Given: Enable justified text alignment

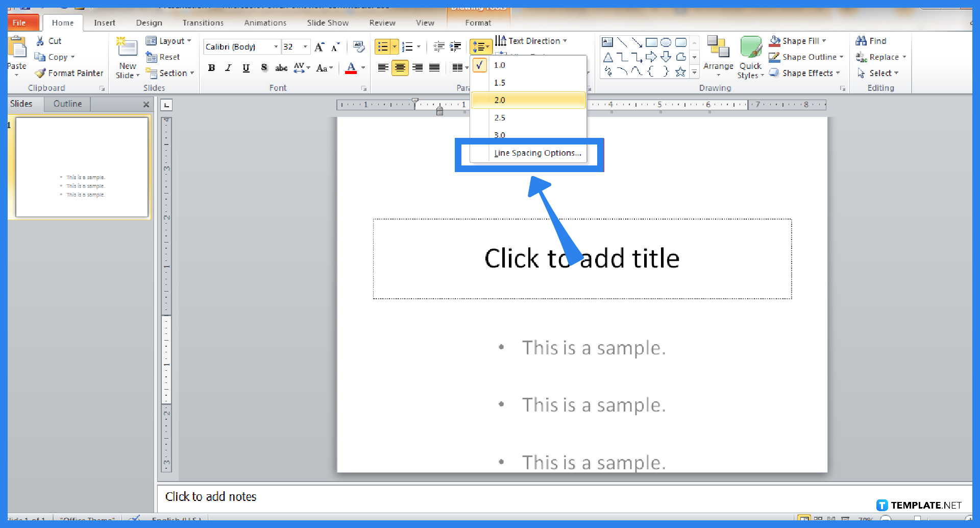Looking at the screenshot, I should pos(434,67).
